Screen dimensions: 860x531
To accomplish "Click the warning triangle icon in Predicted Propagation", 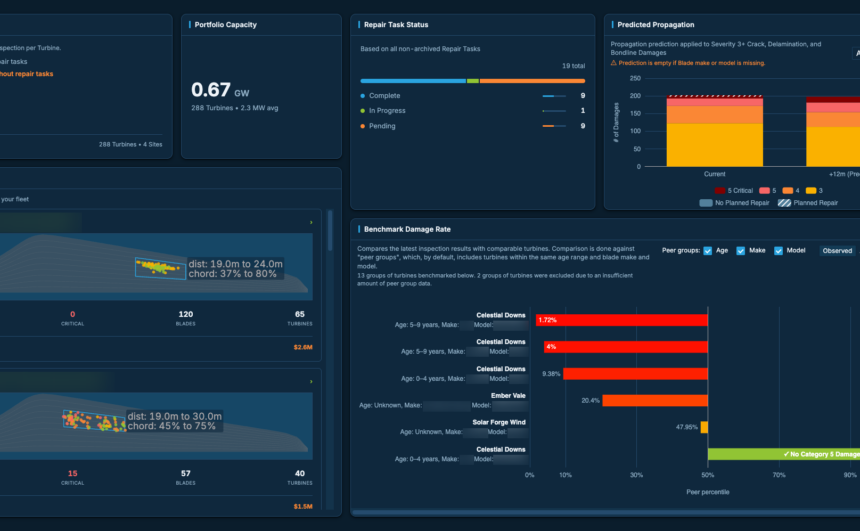I will coord(614,63).
